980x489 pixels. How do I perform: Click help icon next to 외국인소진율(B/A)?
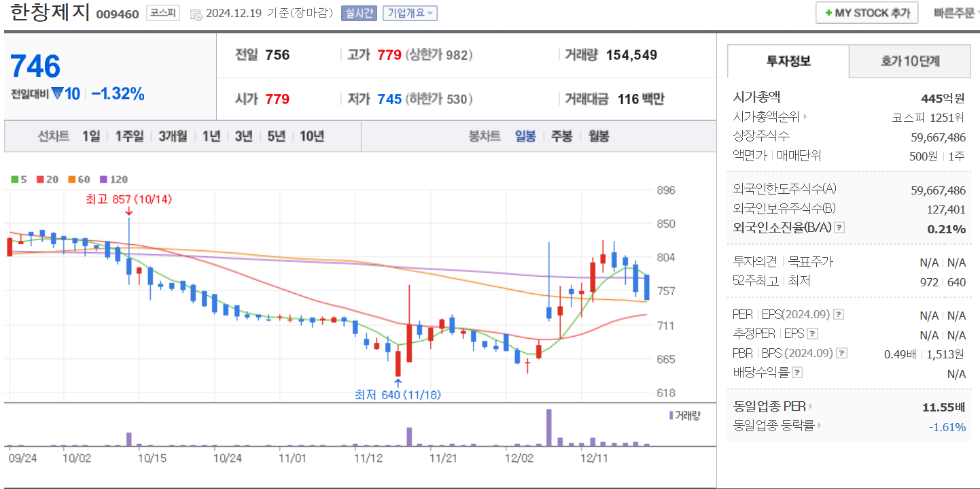coord(839,228)
